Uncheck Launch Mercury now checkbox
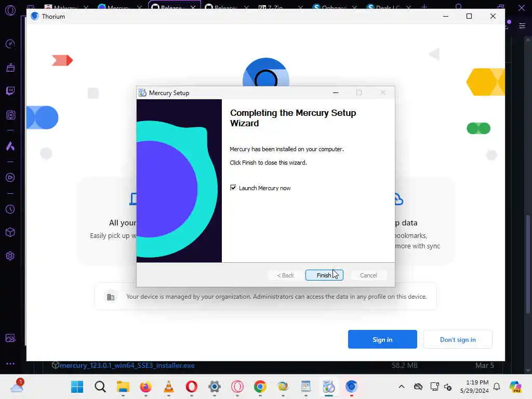Screen dimensions: 532x399 pyautogui.click(x=233, y=188)
